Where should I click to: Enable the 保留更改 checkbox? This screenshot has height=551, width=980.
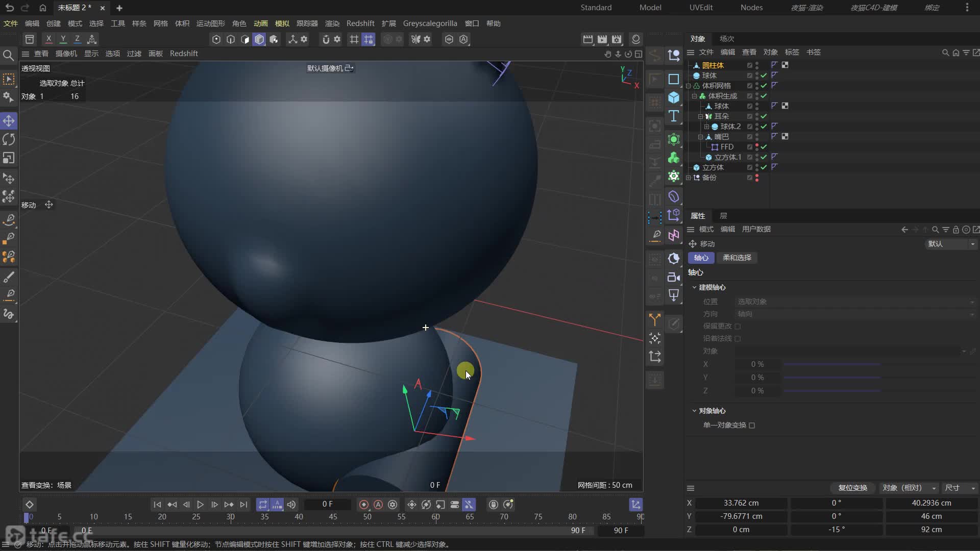(738, 326)
